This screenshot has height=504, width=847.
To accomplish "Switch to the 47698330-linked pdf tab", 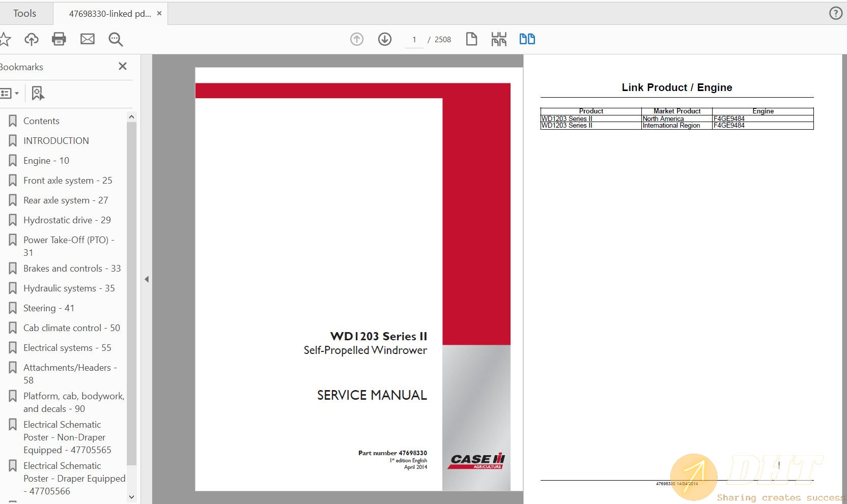I will point(110,14).
